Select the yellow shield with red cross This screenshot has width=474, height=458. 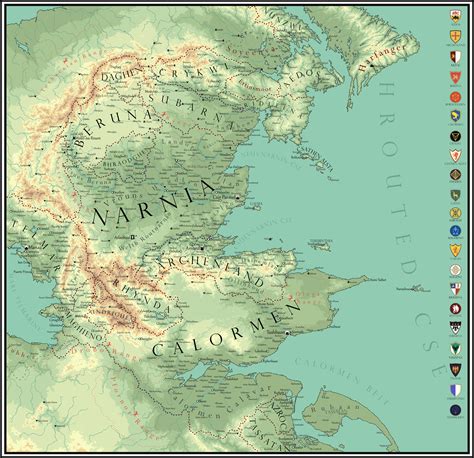click(x=455, y=36)
